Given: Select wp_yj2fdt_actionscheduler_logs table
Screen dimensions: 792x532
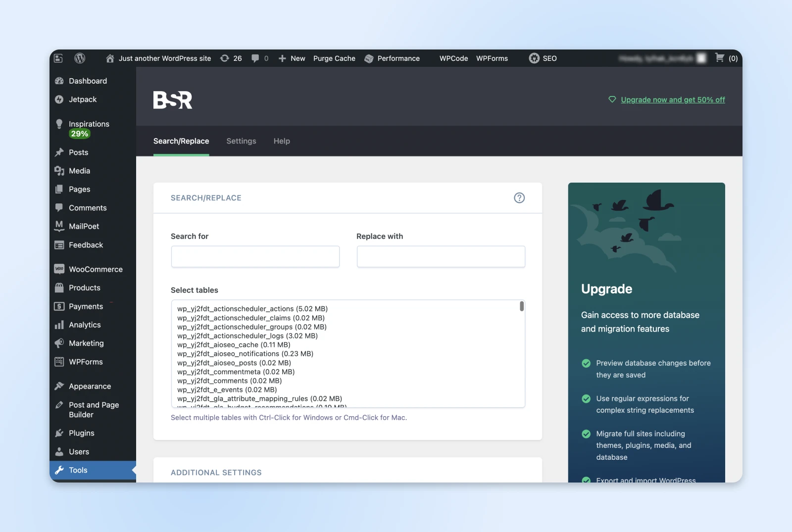Looking at the screenshot, I should point(247,336).
